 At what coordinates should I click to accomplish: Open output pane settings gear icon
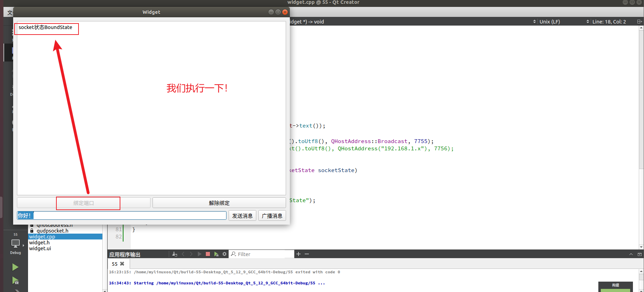[x=224, y=254]
